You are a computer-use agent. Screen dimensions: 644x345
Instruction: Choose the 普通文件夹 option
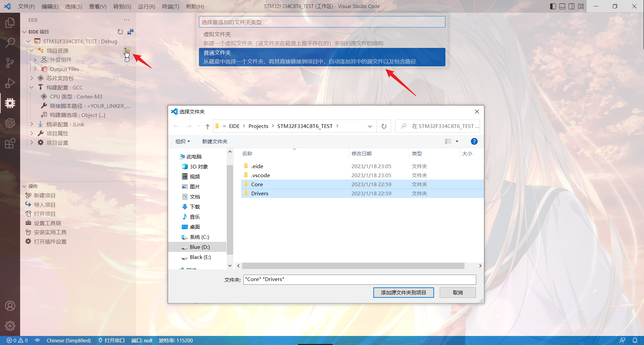tap(322, 57)
